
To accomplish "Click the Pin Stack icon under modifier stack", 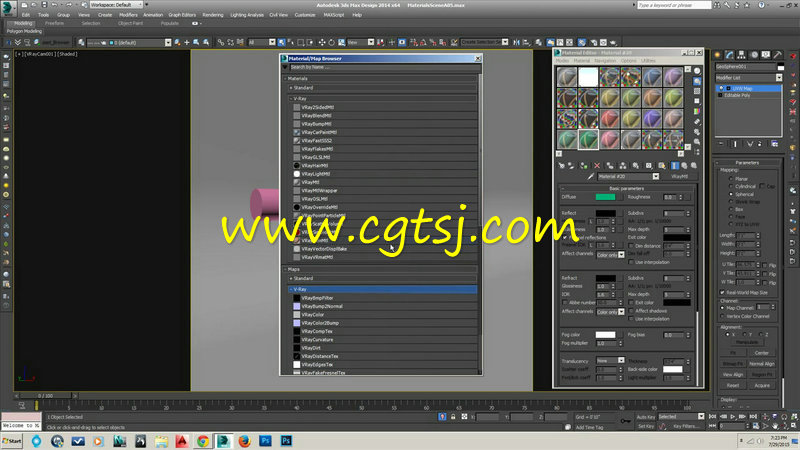I will [721, 144].
